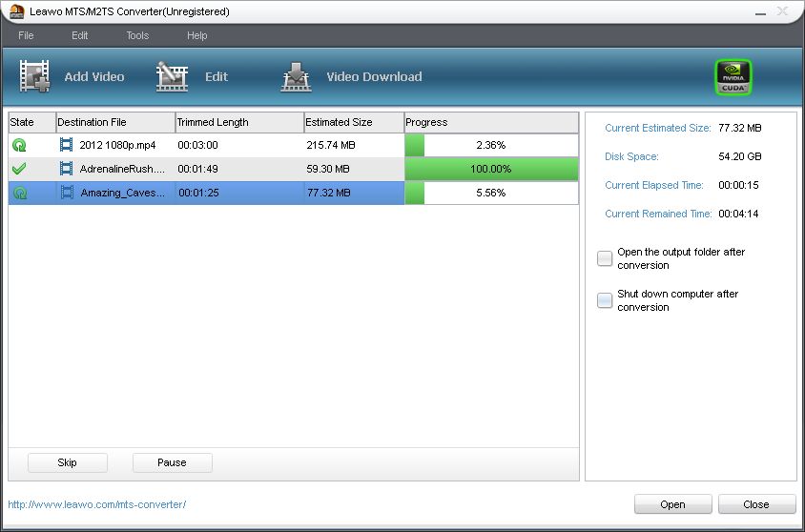Click the Trimmed Length column header

(239, 122)
